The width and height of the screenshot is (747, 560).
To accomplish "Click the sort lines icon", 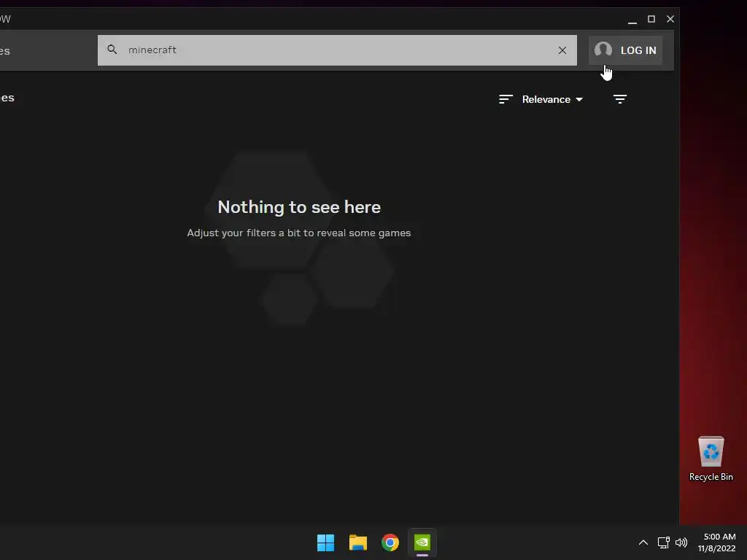I will click(506, 99).
